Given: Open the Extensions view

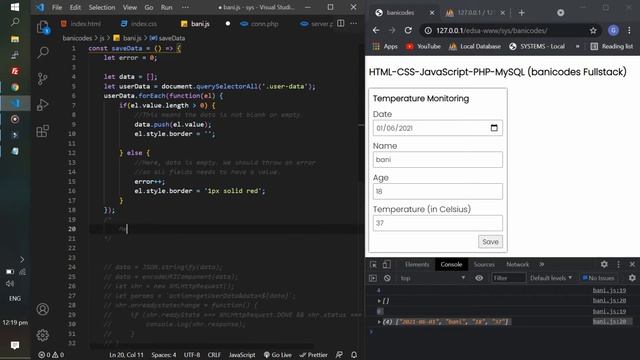Looking at the screenshot, I should 42,131.
